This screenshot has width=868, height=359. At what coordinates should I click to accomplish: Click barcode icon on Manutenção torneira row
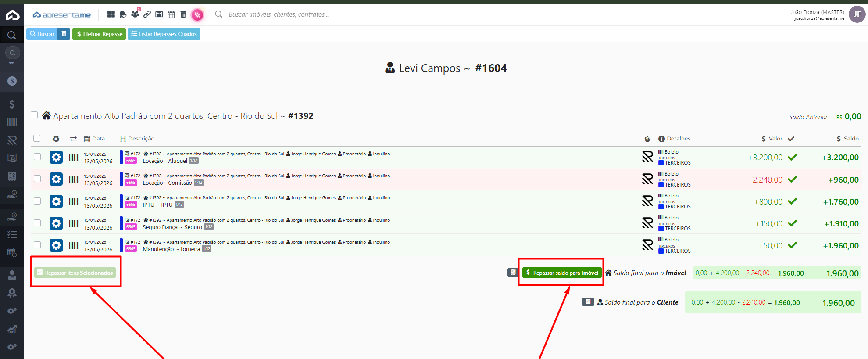(x=74, y=245)
